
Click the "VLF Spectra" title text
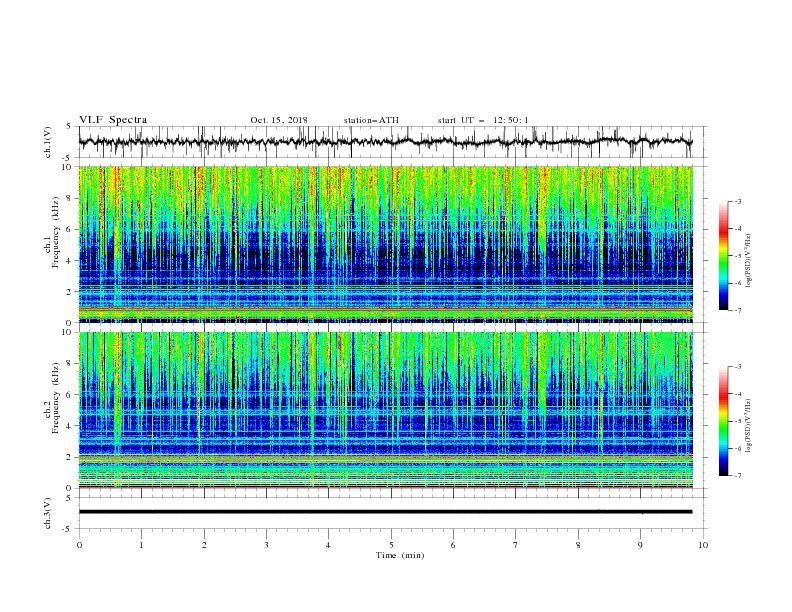tap(113, 120)
